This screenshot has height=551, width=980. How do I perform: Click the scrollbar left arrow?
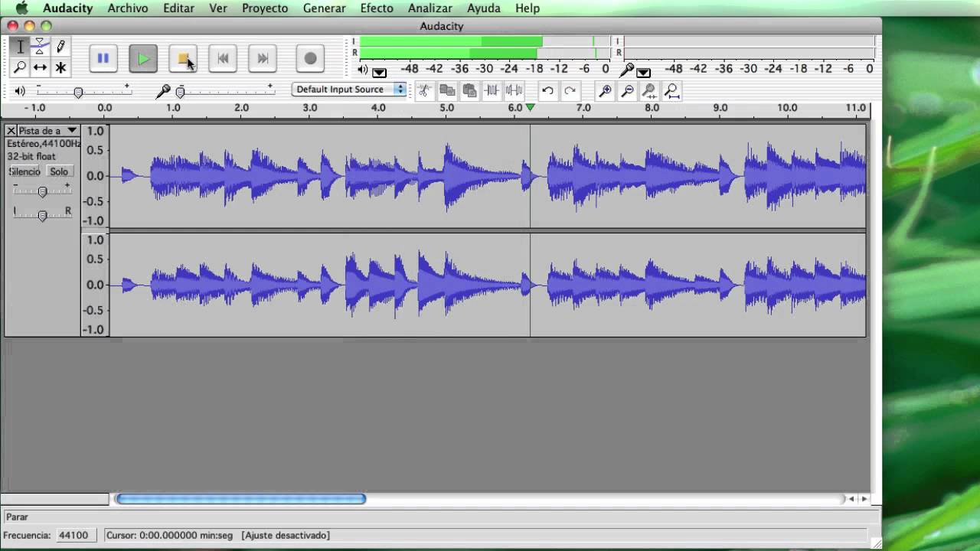851,499
